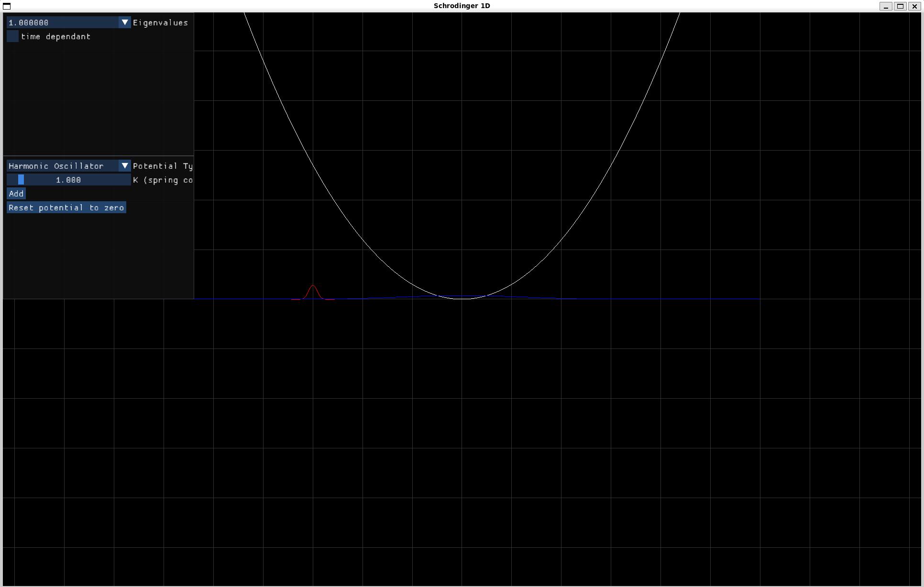Click Reset potential to zero

[x=66, y=207]
